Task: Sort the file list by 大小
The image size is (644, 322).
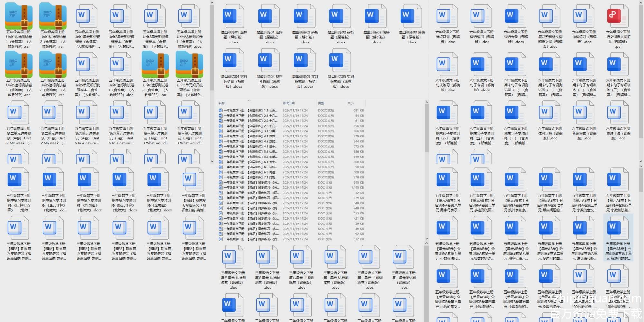Action: pyautogui.click(x=350, y=103)
